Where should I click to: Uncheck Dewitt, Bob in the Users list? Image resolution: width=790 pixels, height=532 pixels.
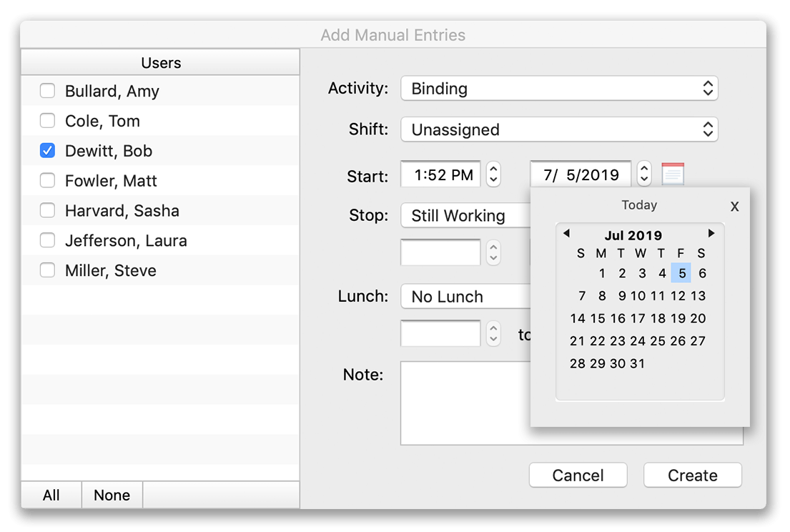tap(47, 151)
